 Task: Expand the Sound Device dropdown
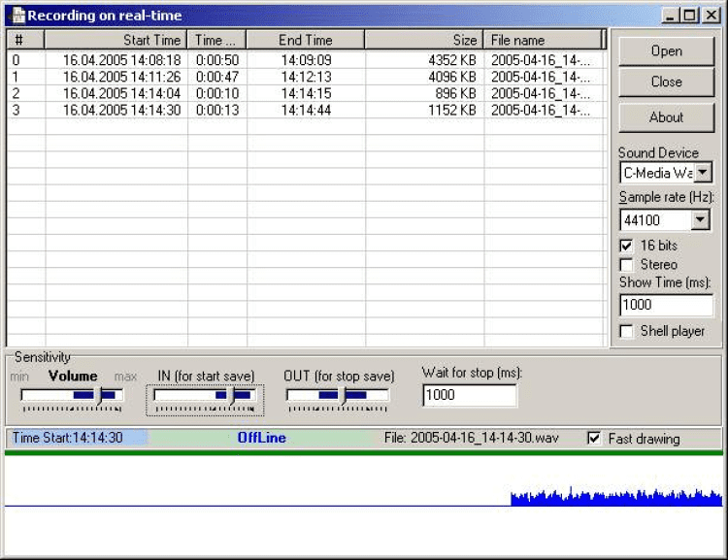tap(703, 173)
